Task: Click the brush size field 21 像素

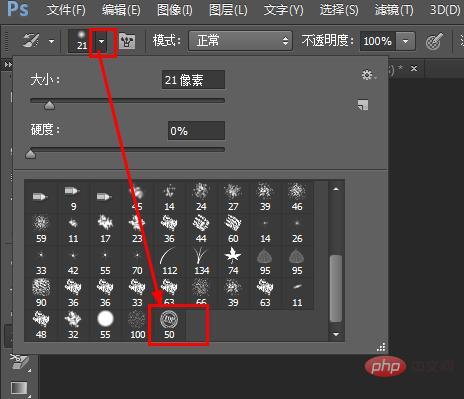Action: 193,80
